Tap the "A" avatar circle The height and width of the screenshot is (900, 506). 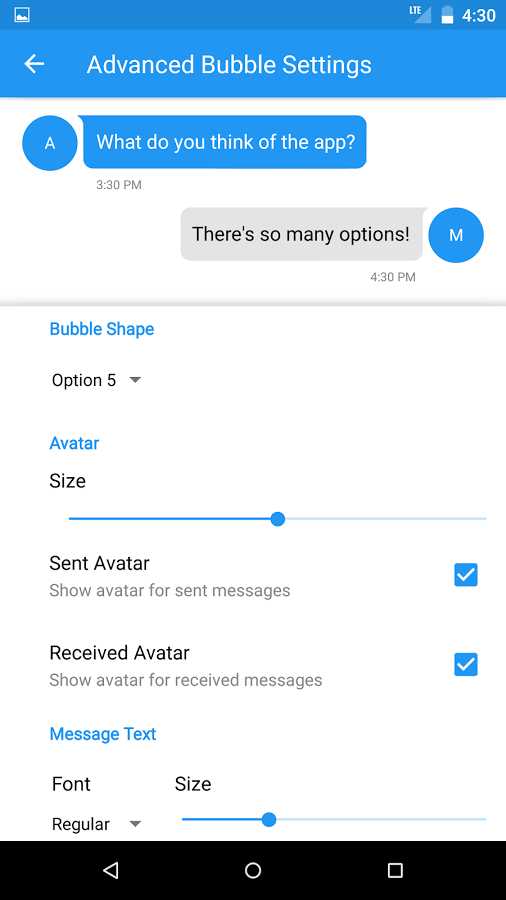[50, 143]
